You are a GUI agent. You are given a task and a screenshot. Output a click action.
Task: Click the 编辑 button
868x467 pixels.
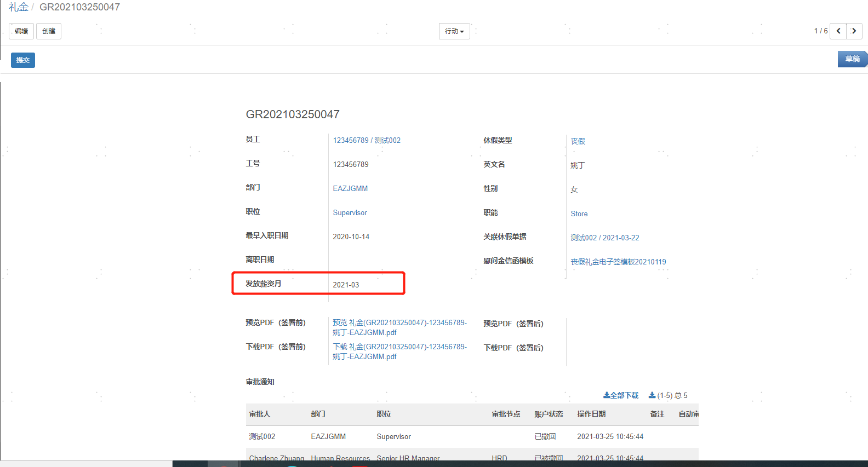(x=21, y=31)
